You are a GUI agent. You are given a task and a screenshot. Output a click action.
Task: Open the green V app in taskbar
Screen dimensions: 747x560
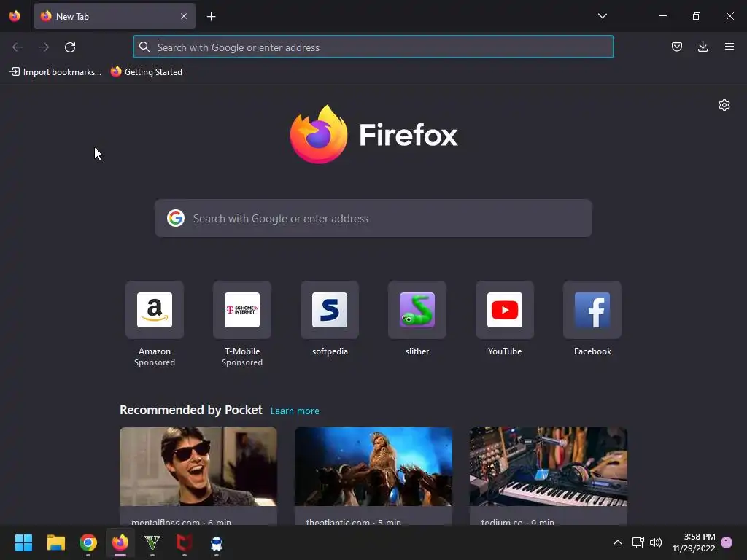[152, 542]
